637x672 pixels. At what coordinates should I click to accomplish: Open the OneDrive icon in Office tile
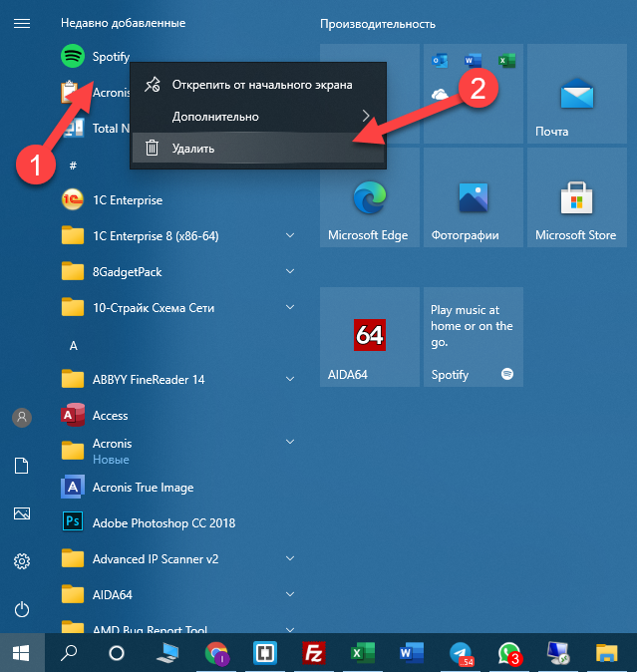click(x=440, y=94)
